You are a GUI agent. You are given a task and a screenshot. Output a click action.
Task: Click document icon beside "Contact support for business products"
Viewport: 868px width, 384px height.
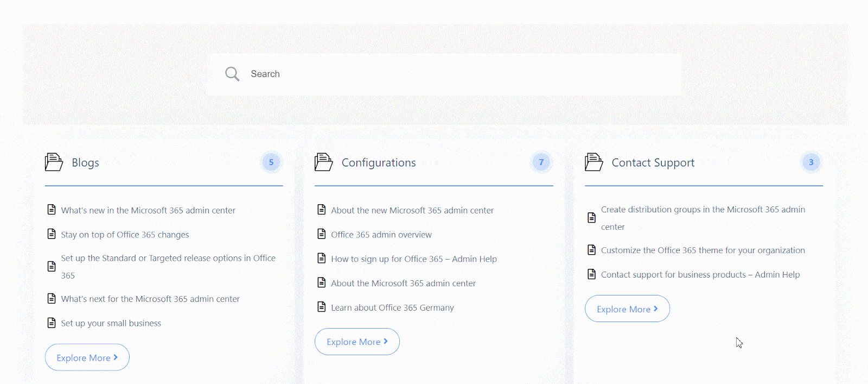tap(592, 274)
